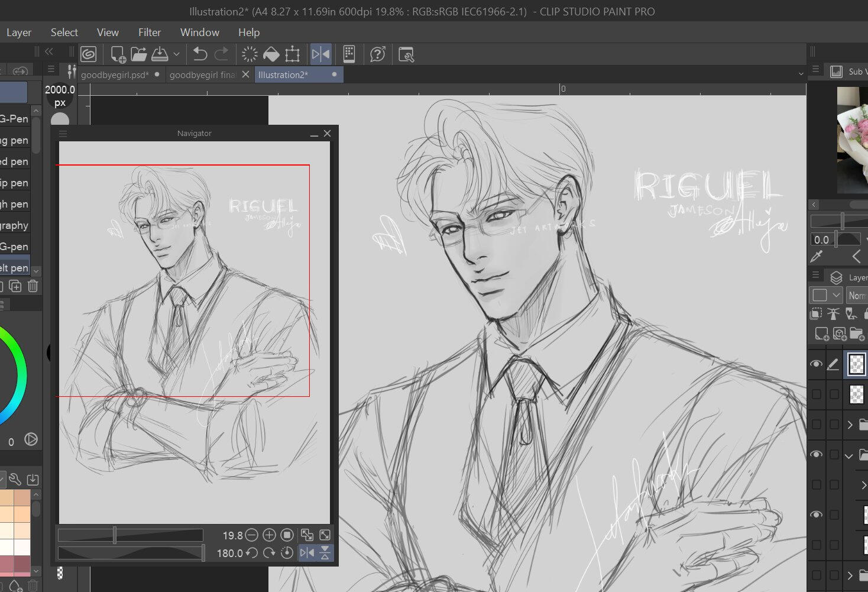Open Clip Studio launcher icon
Screen dimensions: 868x592
tap(89, 54)
